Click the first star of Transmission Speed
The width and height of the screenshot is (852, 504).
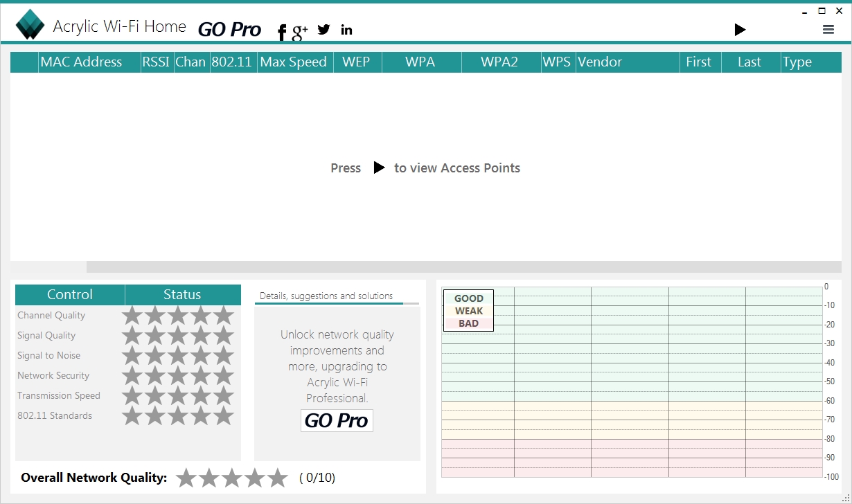tap(132, 396)
